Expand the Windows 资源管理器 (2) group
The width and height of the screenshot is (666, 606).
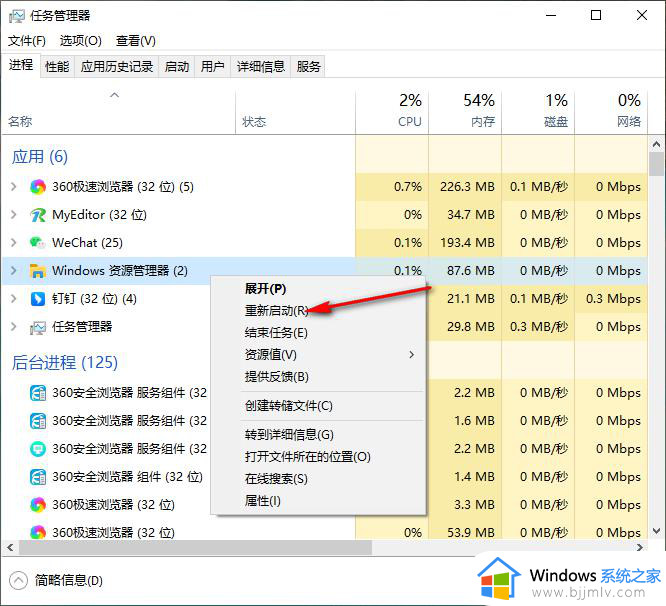[x=14, y=271]
